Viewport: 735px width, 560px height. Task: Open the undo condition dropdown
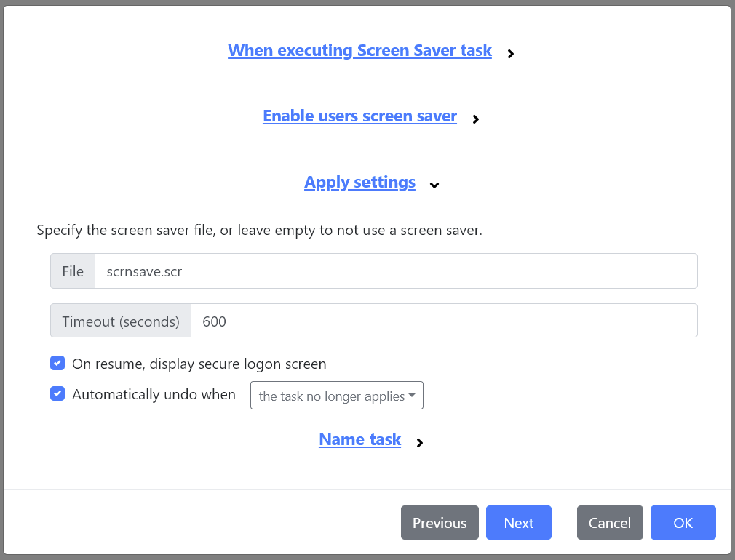tap(336, 395)
